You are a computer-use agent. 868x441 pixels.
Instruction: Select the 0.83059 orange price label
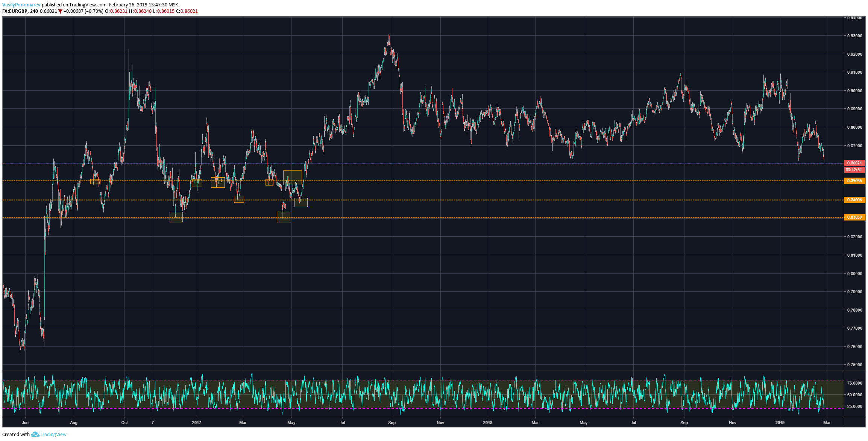[854, 217]
